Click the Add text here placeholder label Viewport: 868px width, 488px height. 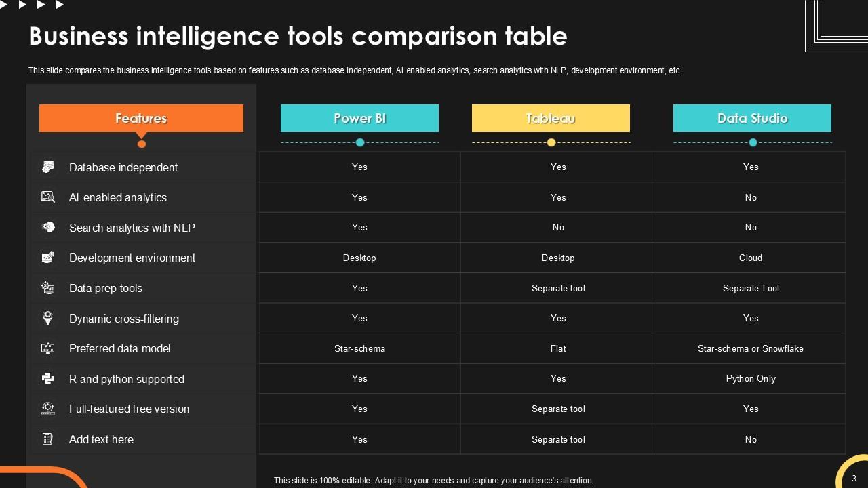101,439
